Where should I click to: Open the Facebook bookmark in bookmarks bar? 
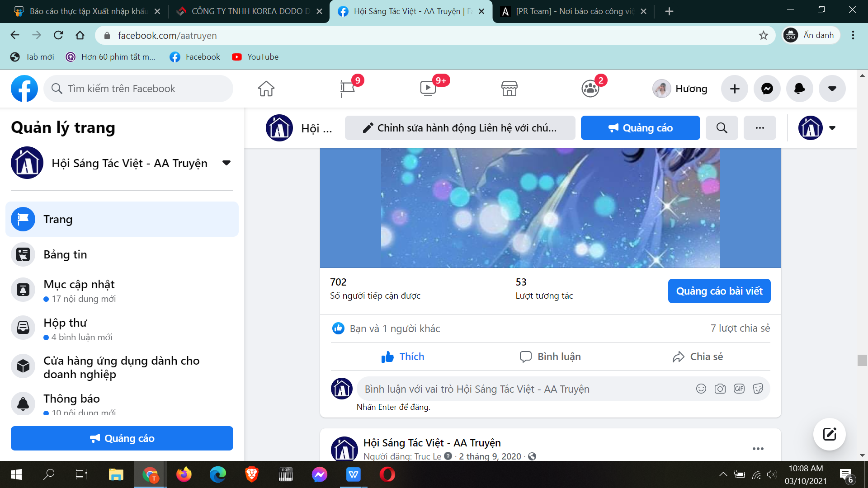click(195, 57)
